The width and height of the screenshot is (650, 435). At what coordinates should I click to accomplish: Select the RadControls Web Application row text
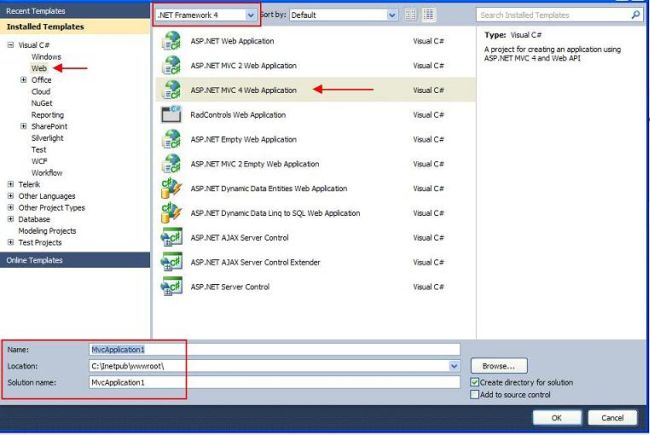coord(238,115)
